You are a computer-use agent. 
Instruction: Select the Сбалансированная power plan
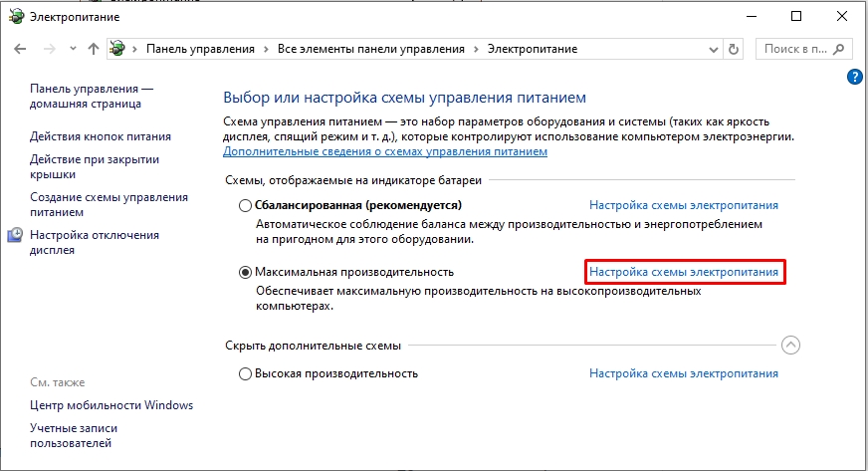click(245, 205)
